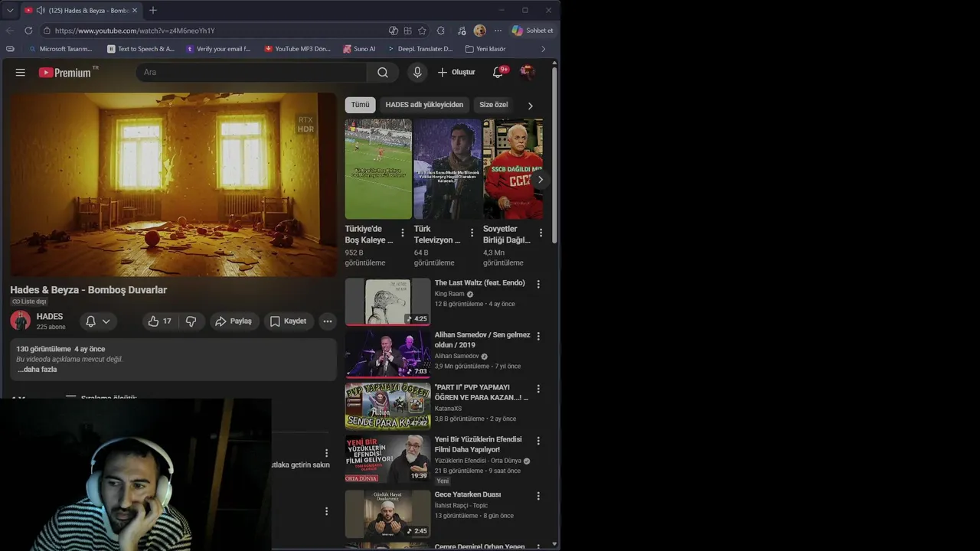Close the Hades & Beyza tab

(135, 10)
